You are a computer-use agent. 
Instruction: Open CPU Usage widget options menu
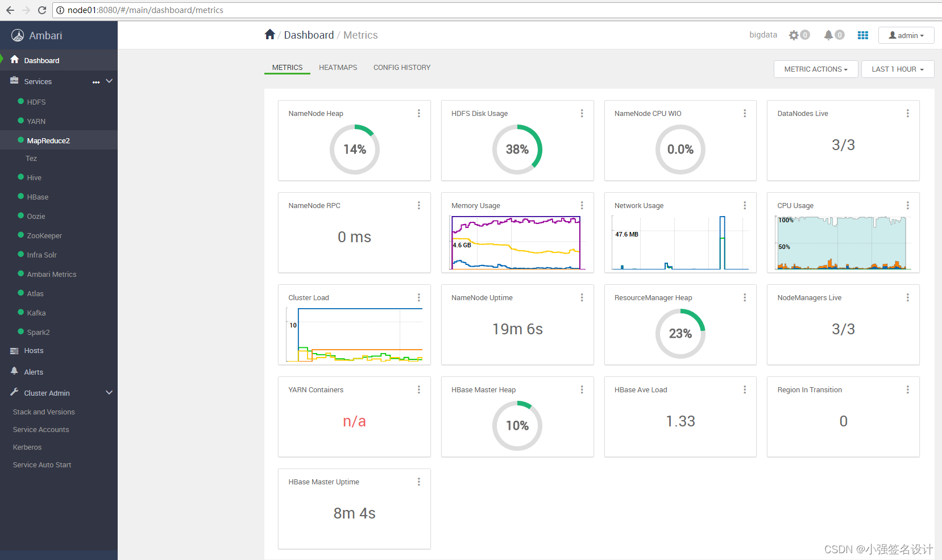tap(908, 205)
